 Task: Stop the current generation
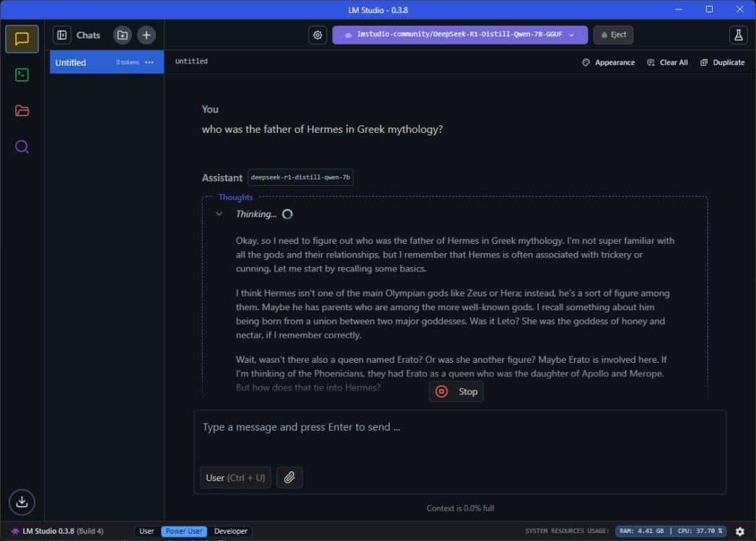point(456,391)
